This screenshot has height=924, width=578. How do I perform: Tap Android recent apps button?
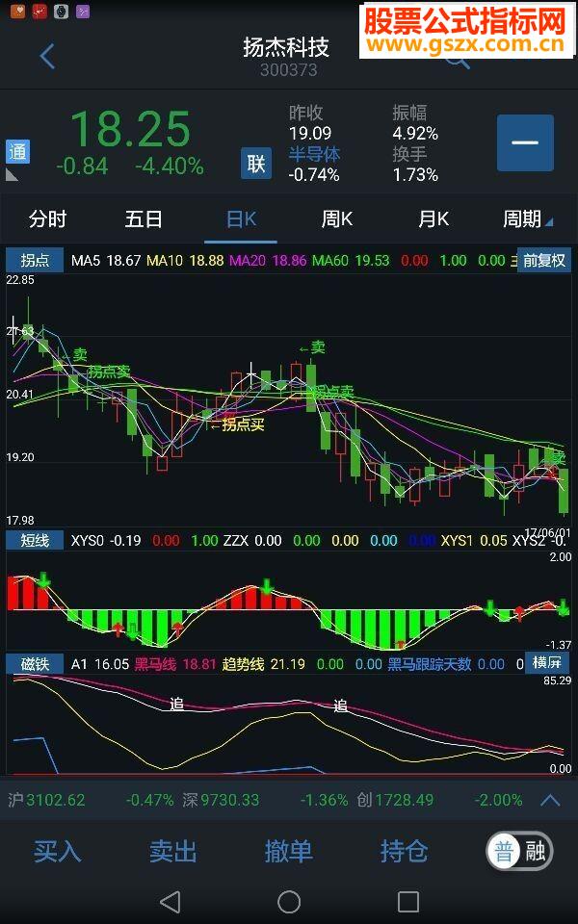point(408,902)
